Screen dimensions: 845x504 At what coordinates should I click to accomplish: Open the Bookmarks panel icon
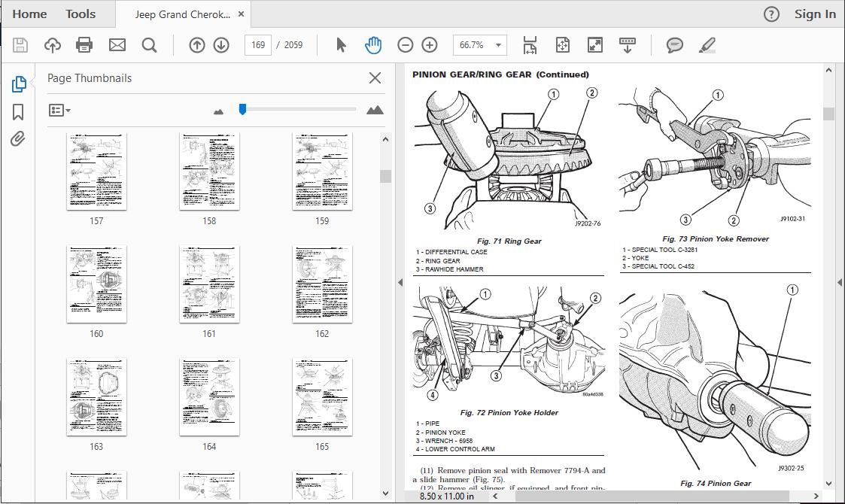pos(18,111)
